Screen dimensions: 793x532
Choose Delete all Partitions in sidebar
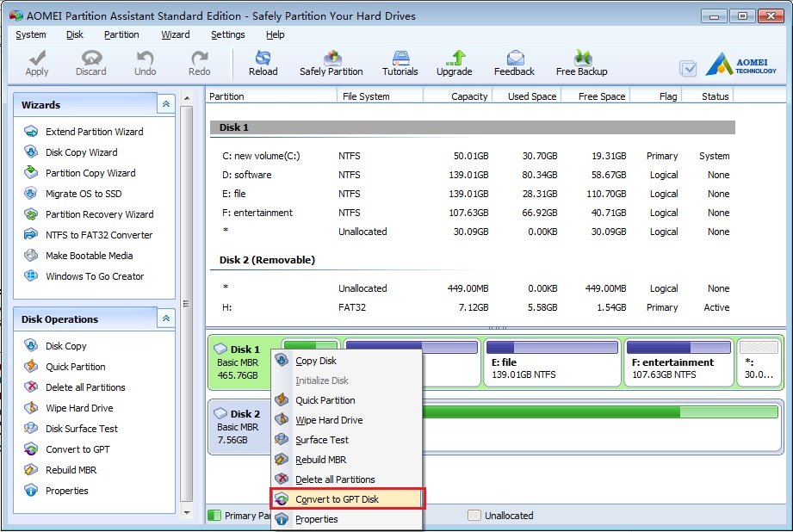coord(85,387)
